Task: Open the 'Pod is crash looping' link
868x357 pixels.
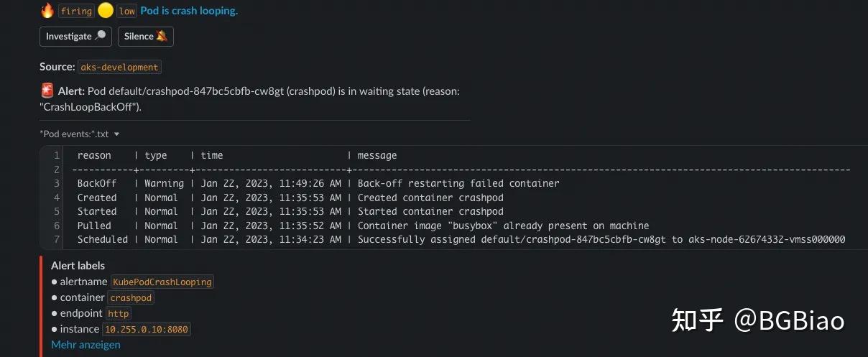Action: [189, 11]
